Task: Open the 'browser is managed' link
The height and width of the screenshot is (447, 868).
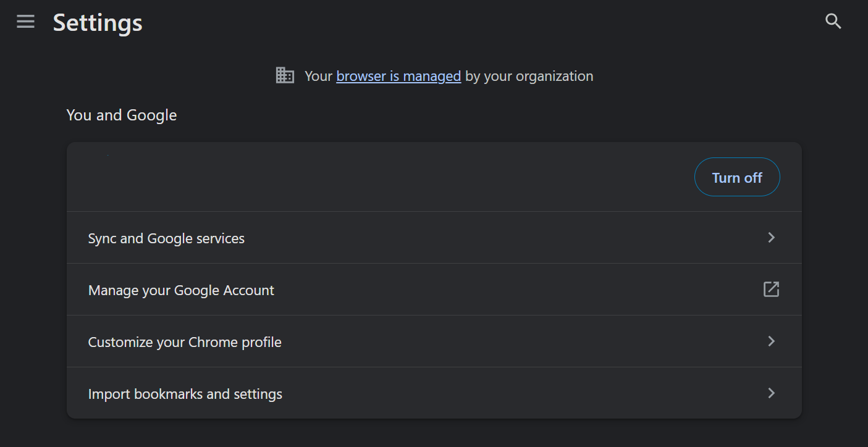Action: click(398, 76)
